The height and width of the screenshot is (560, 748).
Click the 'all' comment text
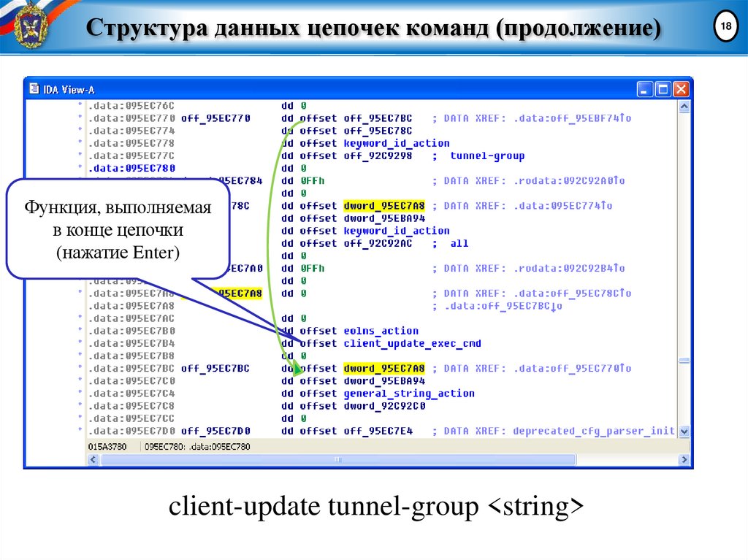tap(459, 243)
